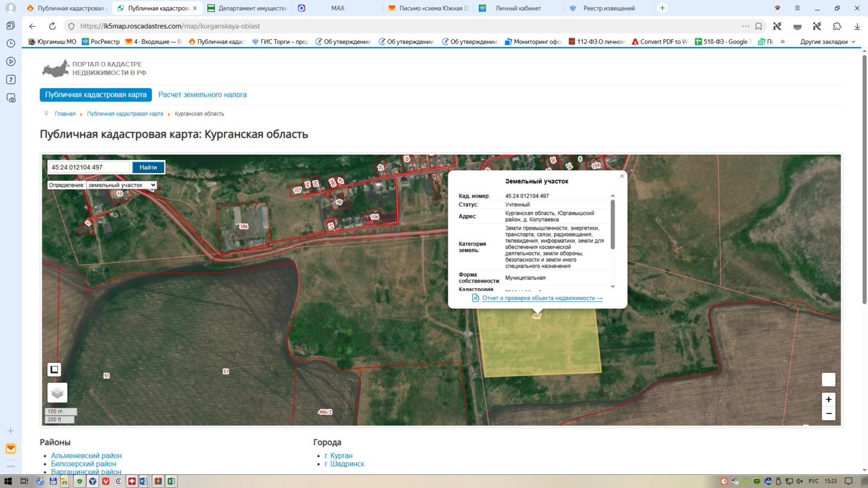Click the Найти search button

pyautogui.click(x=148, y=167)
